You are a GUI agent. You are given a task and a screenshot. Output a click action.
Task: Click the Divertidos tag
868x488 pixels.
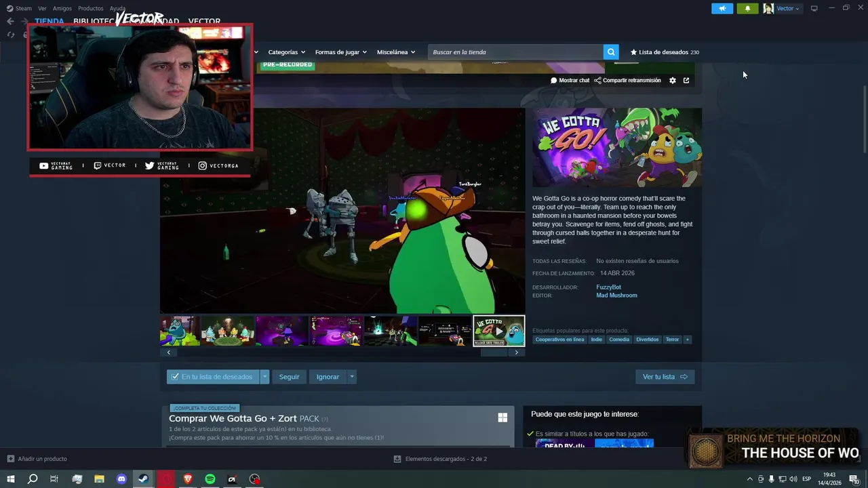click(647, 340)
